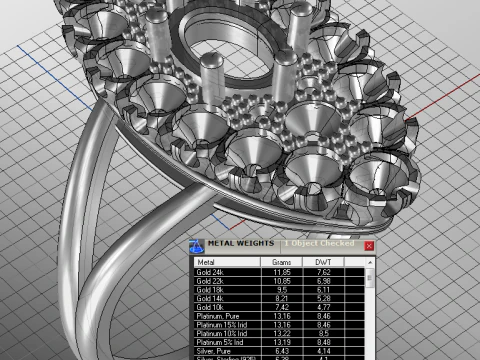Viewport: 480px width, 360px height.
Task: Click the 8.46 DWT value for Platinum, Pure
Action: coord(324,316)
